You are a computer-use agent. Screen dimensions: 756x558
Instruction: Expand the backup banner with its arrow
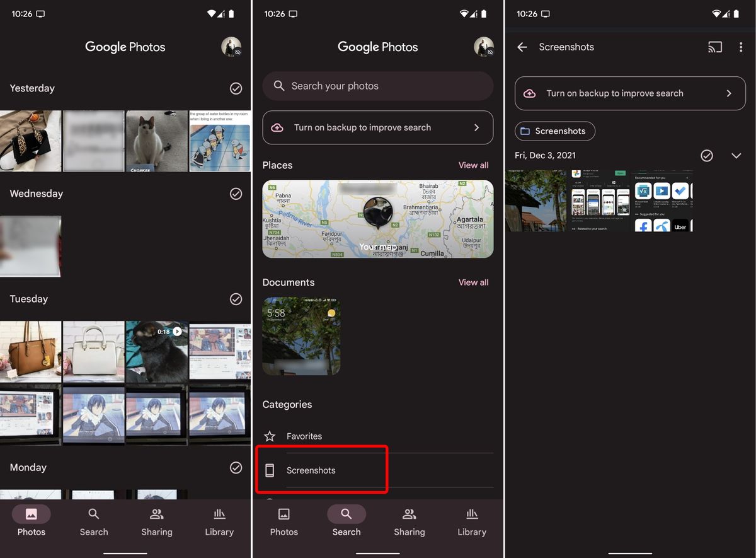(729, 93)
